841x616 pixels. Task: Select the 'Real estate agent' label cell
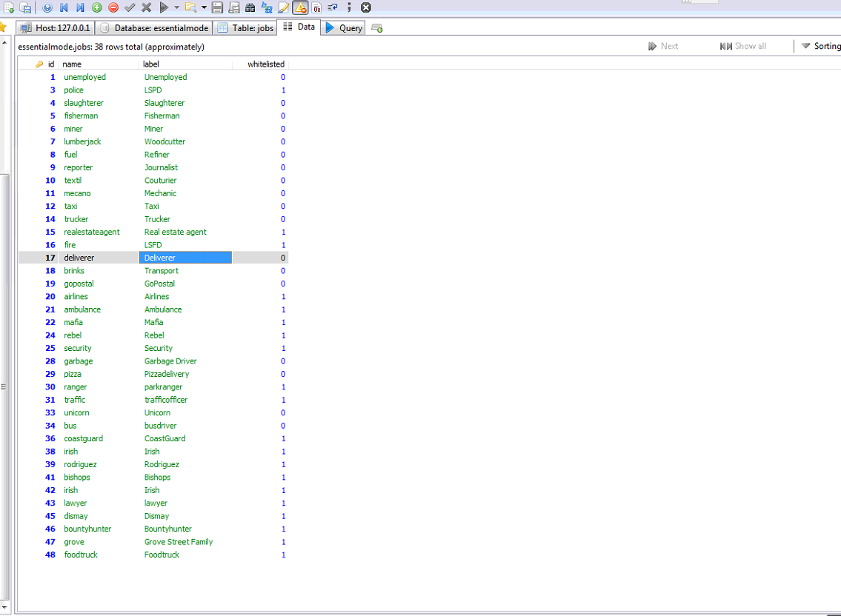coord(185,232)
